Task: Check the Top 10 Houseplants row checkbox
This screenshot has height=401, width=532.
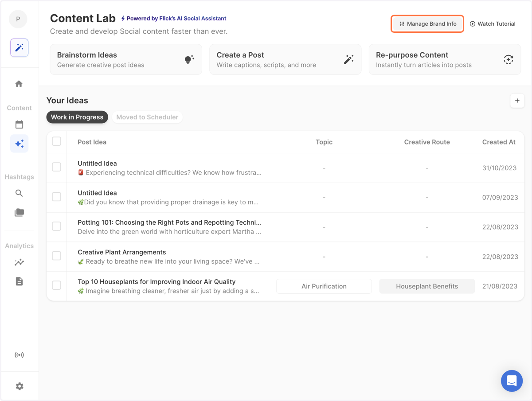Action: 56,285
